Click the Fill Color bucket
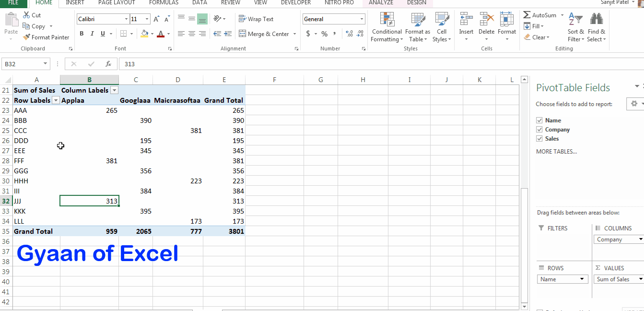The height and width of the screenshot is (311, 644). click(144, 34)
